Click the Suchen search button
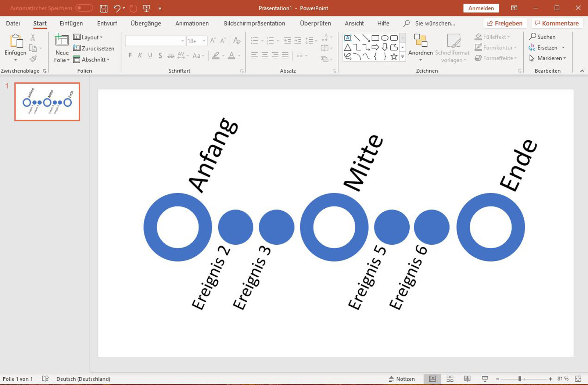 542,37
